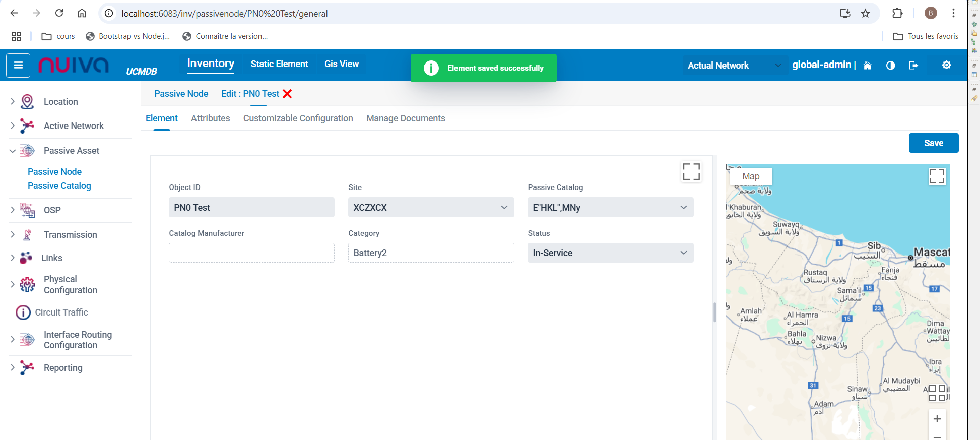980x440 pixels.
Task: Expand the map to fullscreen
Action: pyautogui.click(x=937, y=176)
